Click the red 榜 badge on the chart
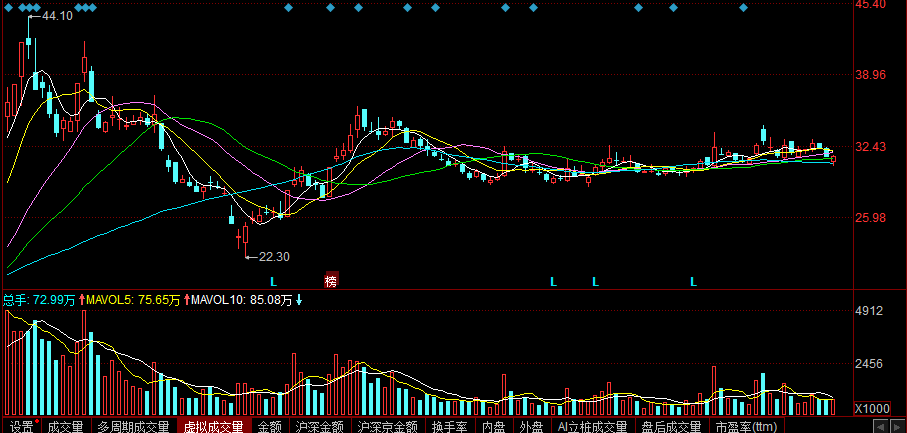Image resolution: width=907 pixels, height=433 pixels. (331, 281)
